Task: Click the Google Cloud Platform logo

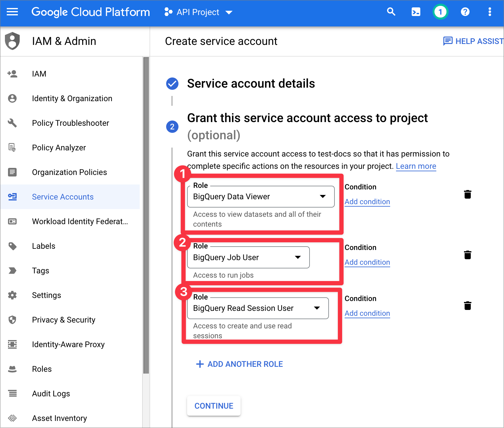Action: [91, 12]
